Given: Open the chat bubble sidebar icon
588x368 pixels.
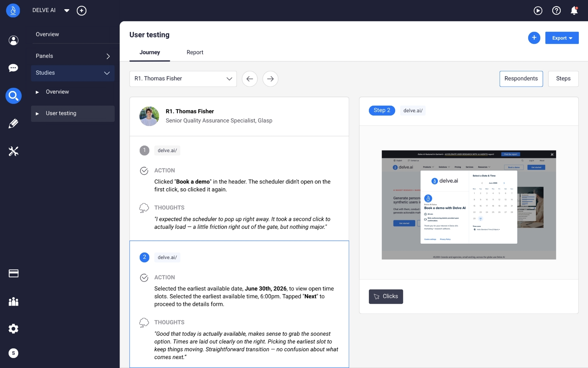Looking at the screenshot, I should pos(13,68).
